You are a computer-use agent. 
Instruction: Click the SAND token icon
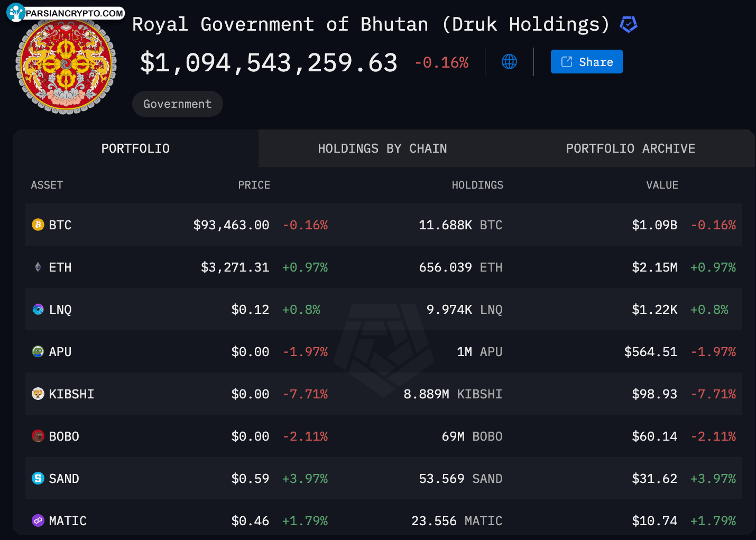click(38, 478)
